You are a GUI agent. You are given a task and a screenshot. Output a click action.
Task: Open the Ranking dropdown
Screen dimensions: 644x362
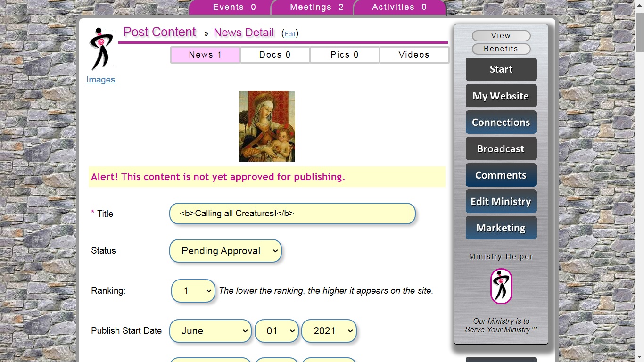193,291
